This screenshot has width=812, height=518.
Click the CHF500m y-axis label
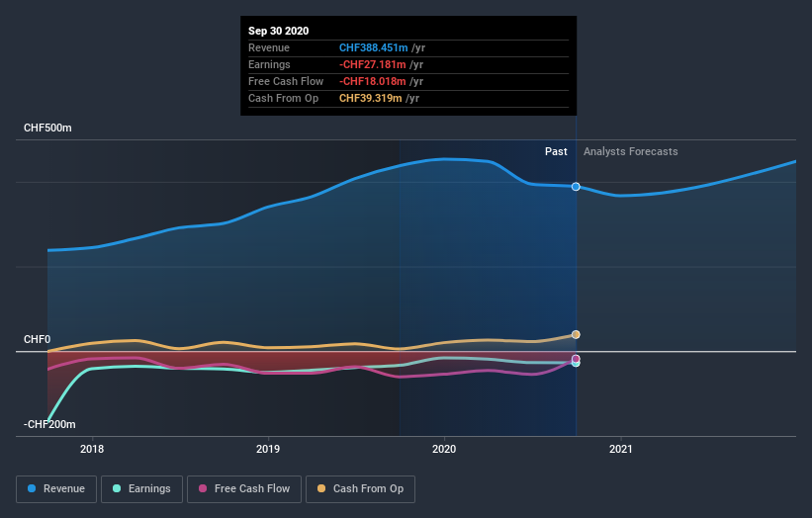click(47, 128)
